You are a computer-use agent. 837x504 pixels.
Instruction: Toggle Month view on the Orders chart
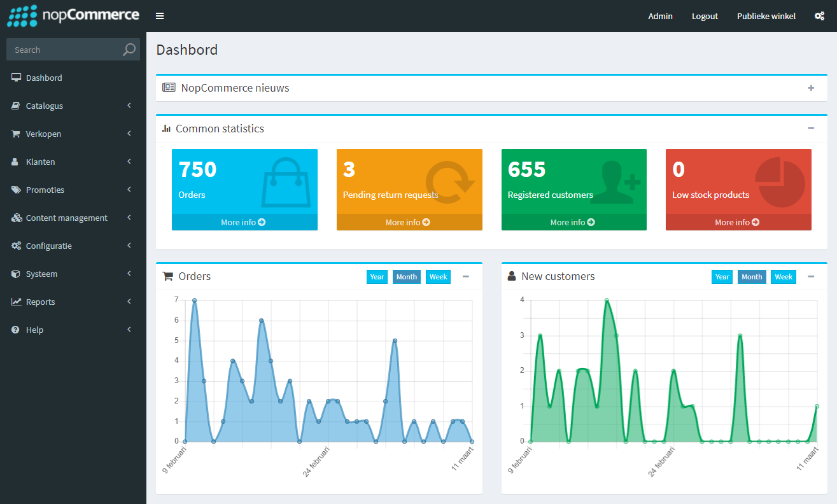click(406, 276)
